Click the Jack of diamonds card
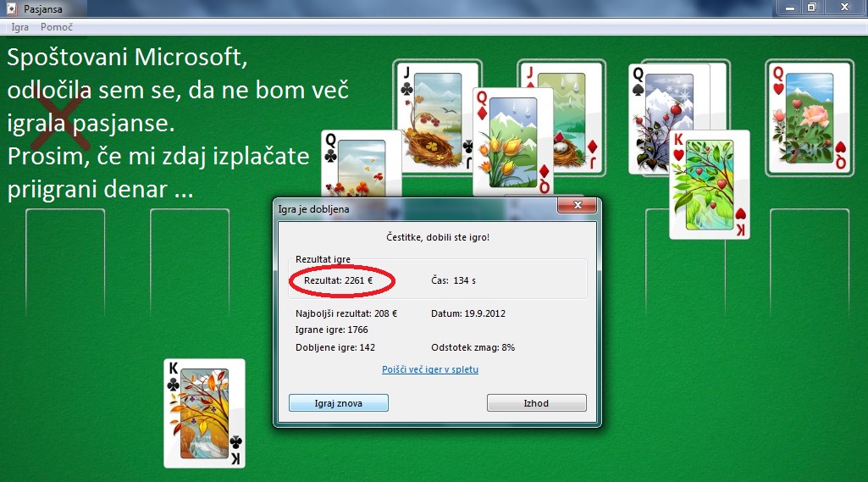Image resolution: width=868 pixels, height=482 pixels. [578, 118]
